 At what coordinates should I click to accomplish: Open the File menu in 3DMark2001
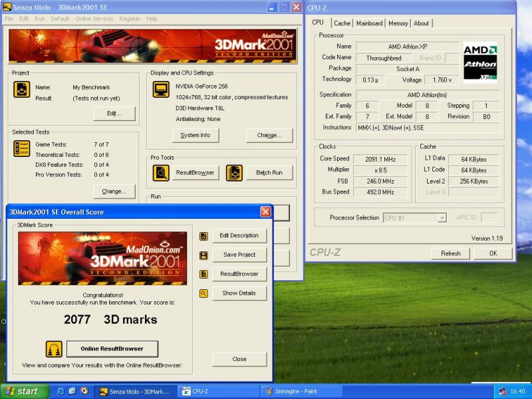(x=9, y=19)
